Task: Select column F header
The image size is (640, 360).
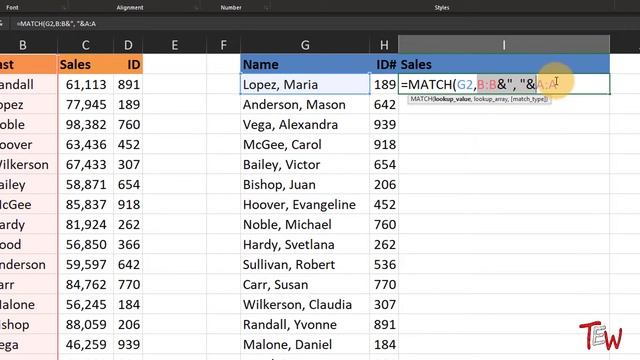Action: 223,45
